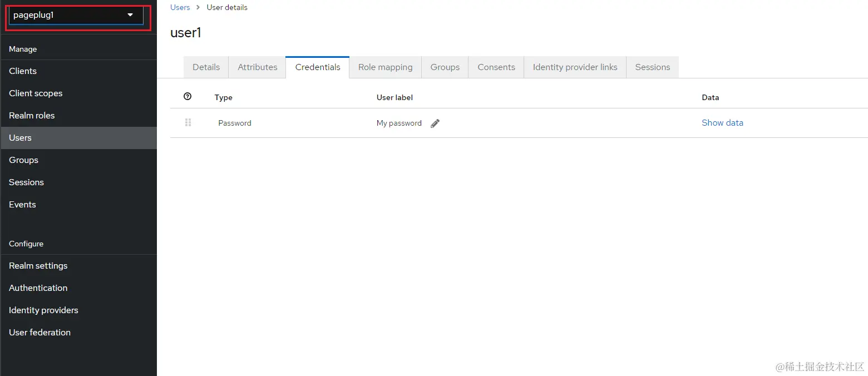
Task: Open the Groups tab of user1
Action: point(445,67)
